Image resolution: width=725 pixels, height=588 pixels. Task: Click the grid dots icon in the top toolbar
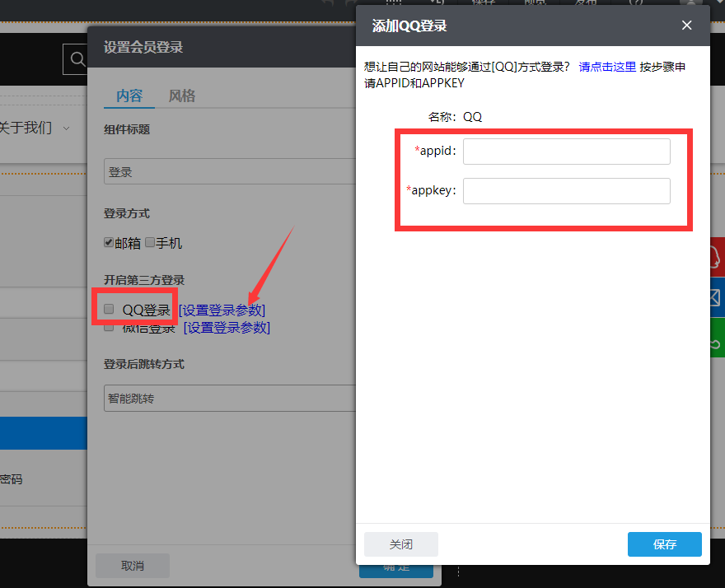394,3
